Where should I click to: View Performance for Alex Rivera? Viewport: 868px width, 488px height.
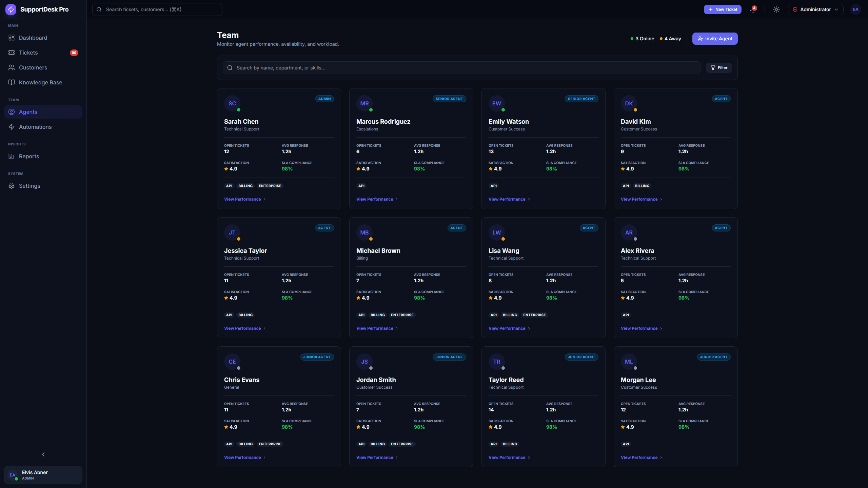(642, 328)
